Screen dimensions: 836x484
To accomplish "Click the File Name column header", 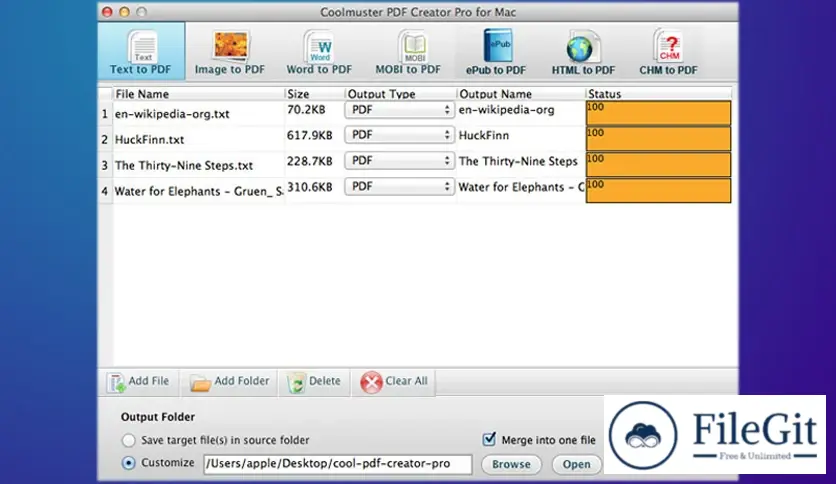I will point(198,94).
